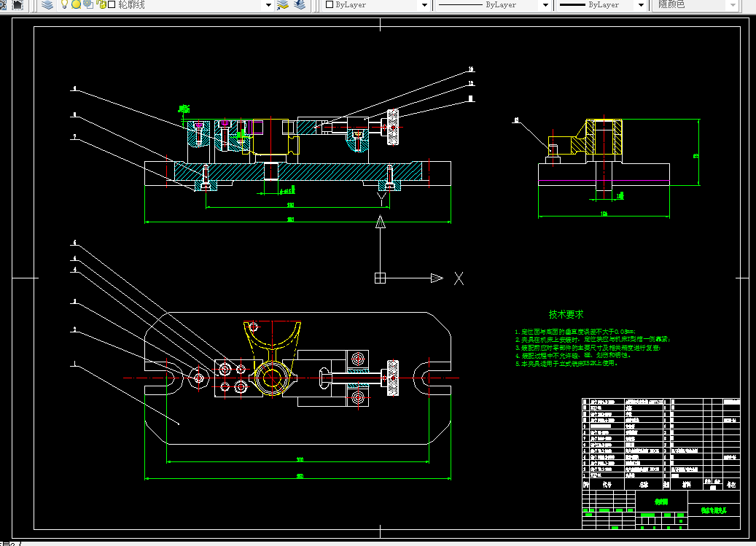Click the gear icon at the far left of toolbar
Screen dimensions: 756x546
[x=2, y=5]
